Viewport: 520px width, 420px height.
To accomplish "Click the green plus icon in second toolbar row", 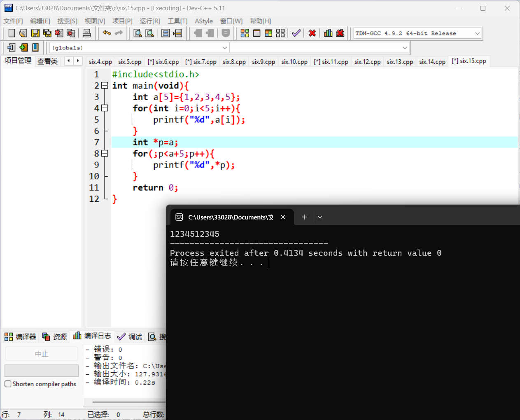I will coord(23,47).
